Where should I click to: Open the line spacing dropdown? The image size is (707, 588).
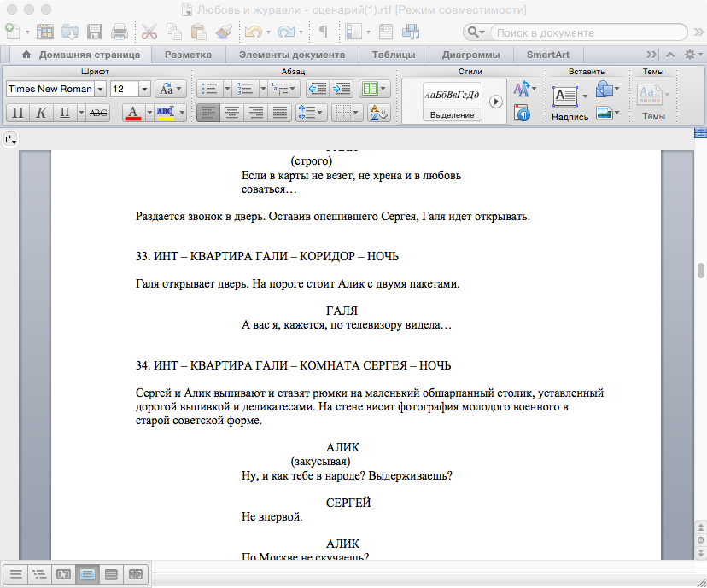click(310, 112)
